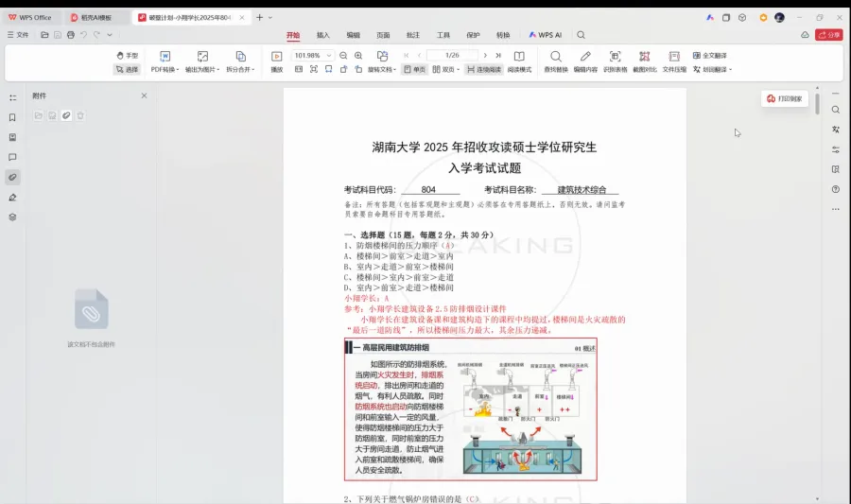This screenshot has width=851, height=504.
Task: Click the user avatar in title bar
Action: (779, 17)
